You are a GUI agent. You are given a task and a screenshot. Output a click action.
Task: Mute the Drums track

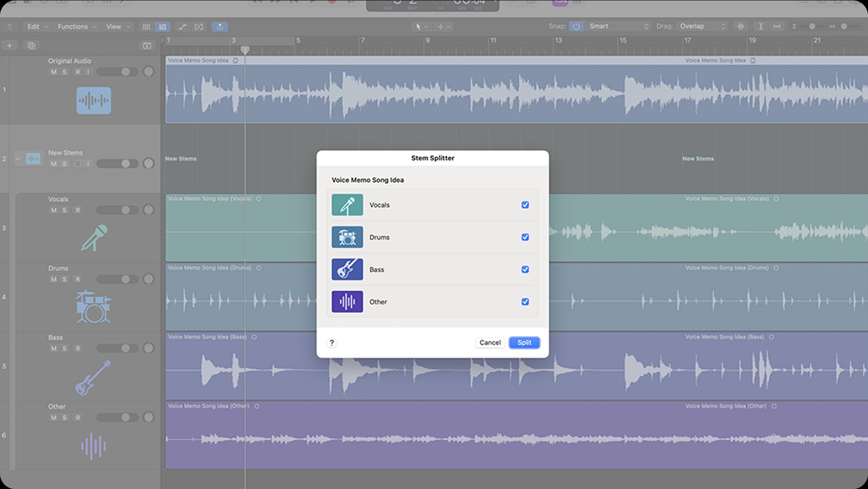point(54,279)
